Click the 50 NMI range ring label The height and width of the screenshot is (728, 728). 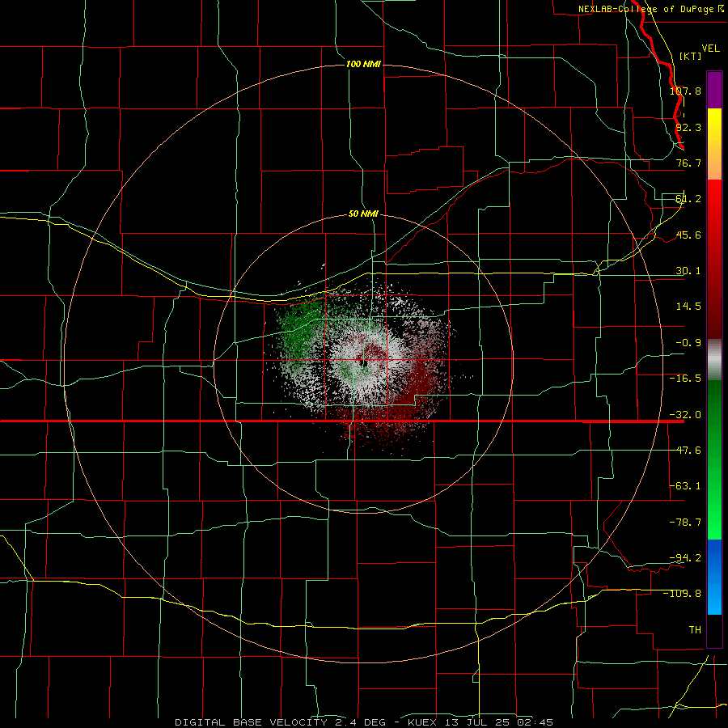tap(363, 214)
